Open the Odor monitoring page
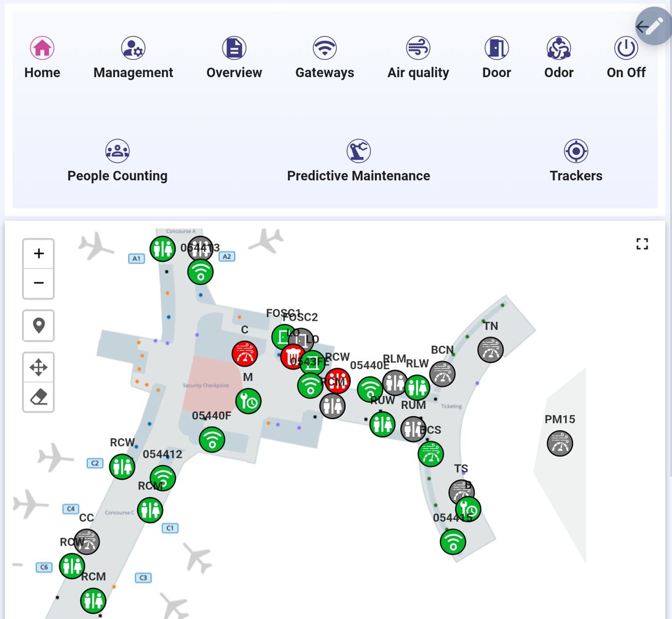The height and width of the screenshot is (619, 672). click(x=558, y=58)
